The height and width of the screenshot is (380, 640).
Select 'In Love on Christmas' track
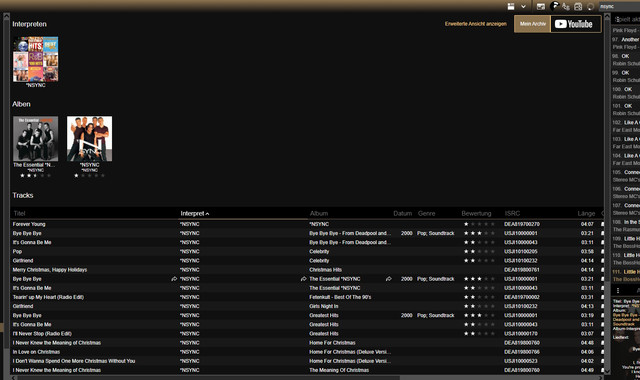[36, 352]
